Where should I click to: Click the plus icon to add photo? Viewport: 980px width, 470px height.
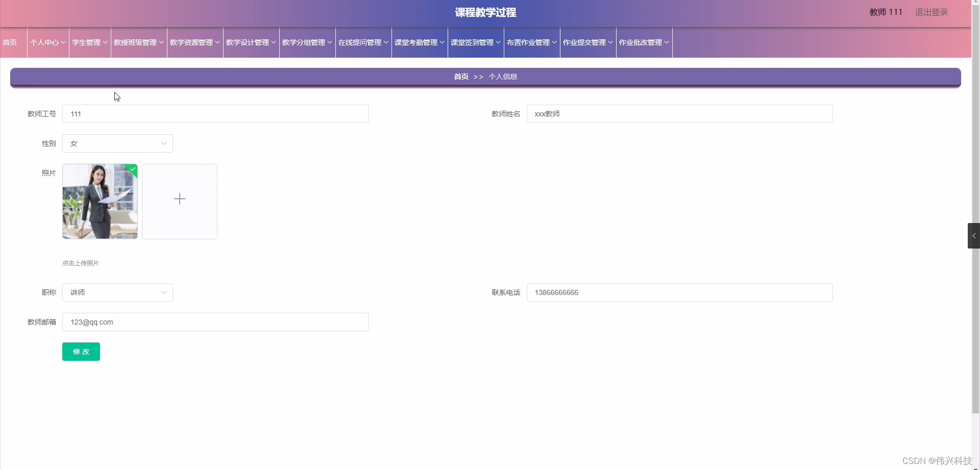[179, 199]
